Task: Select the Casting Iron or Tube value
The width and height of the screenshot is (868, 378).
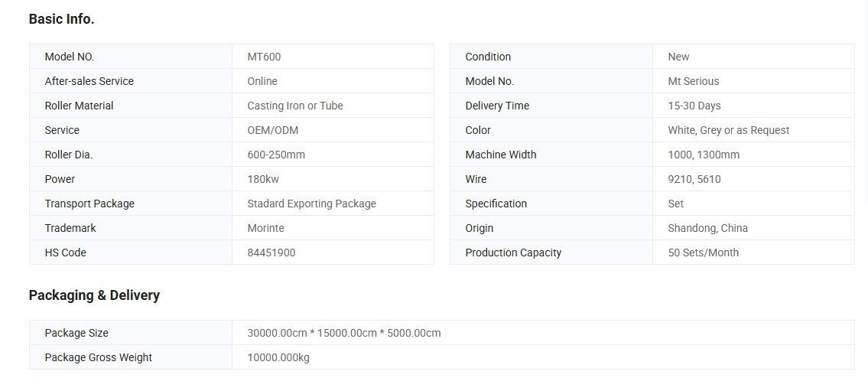Action: coord(295,106)
